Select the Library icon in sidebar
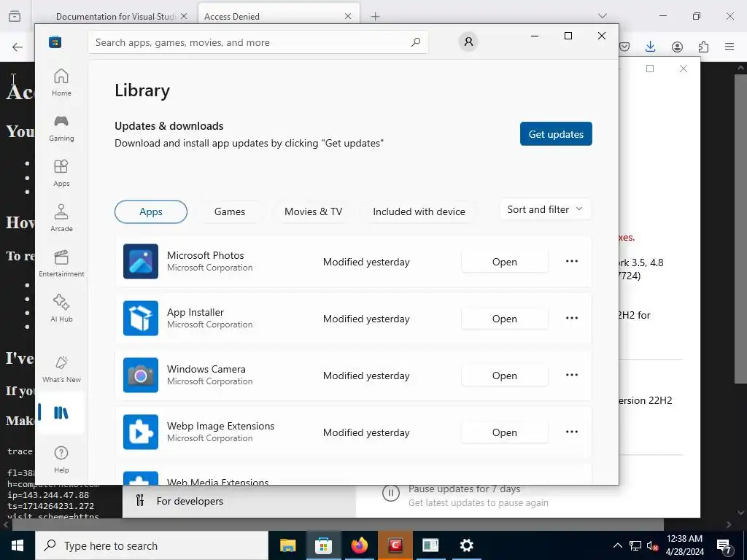 coord(61,413)
